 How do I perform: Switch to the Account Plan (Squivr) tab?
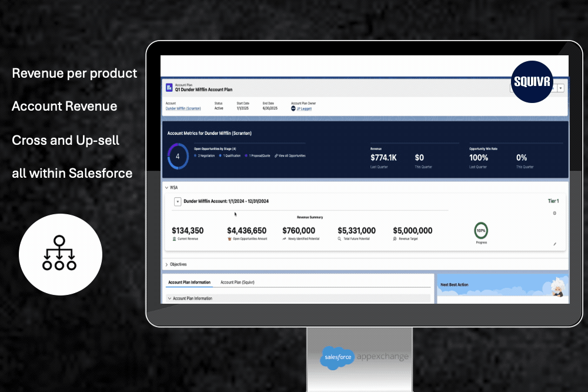click(237, 283)
